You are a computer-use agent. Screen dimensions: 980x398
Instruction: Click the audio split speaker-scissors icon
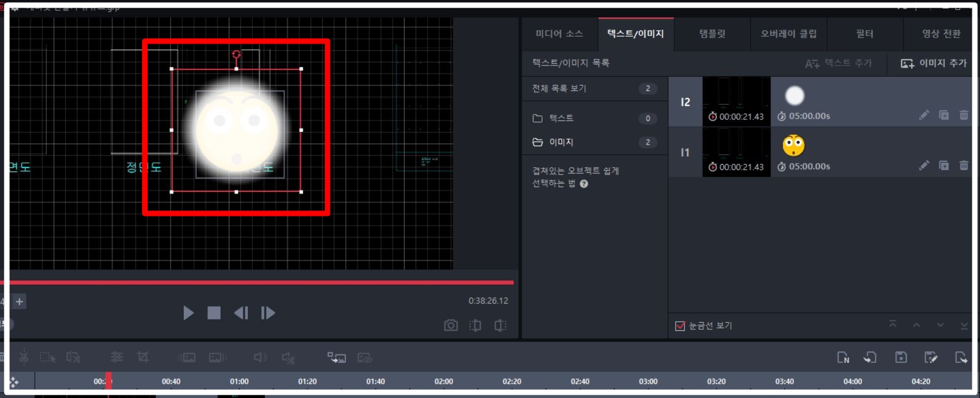(288, 358)
